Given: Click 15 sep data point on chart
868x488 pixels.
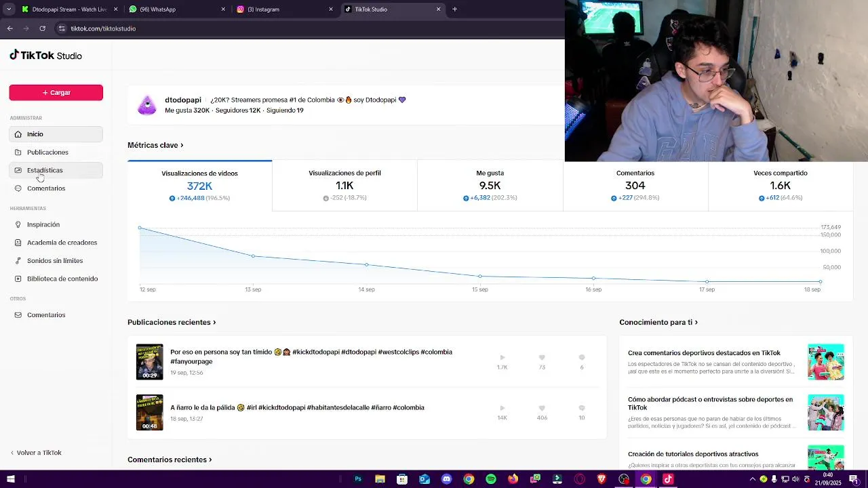Looking at the screenshot, I should point(480,277).
